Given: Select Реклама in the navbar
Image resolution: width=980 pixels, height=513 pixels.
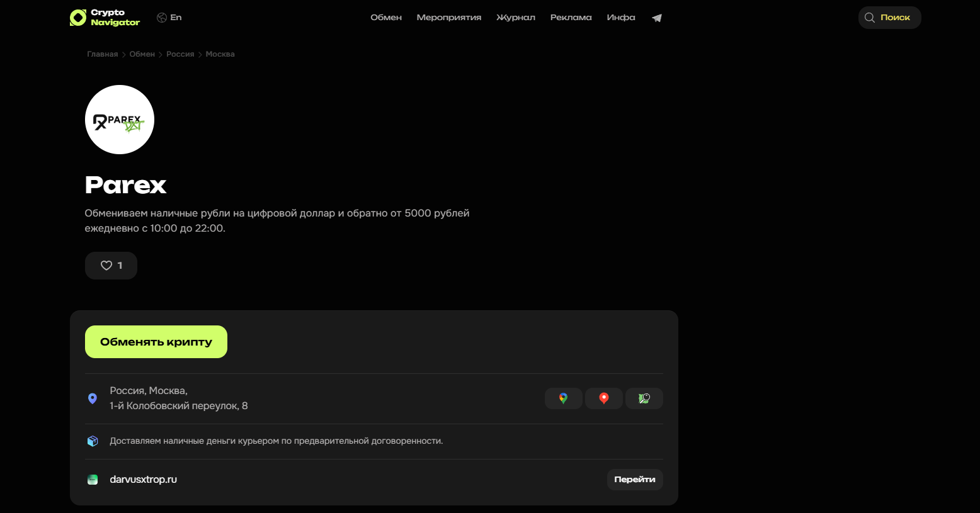Looking at the screenshot, I should point(571,18).
